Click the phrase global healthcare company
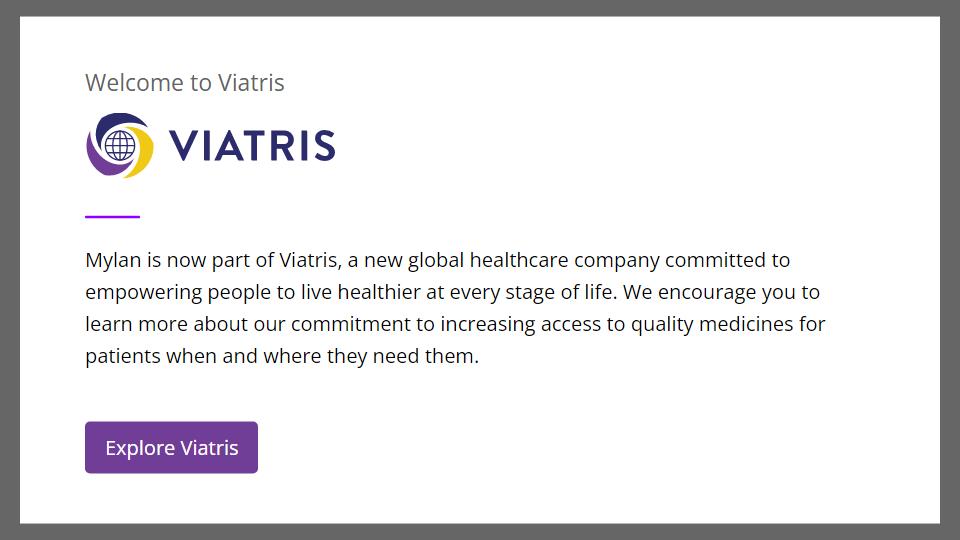 [x=548, y=261]
